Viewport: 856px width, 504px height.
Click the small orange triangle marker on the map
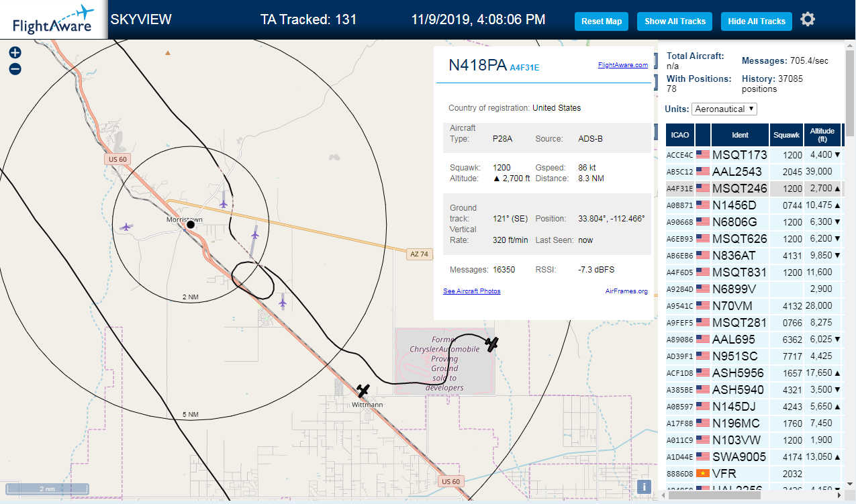168,52
